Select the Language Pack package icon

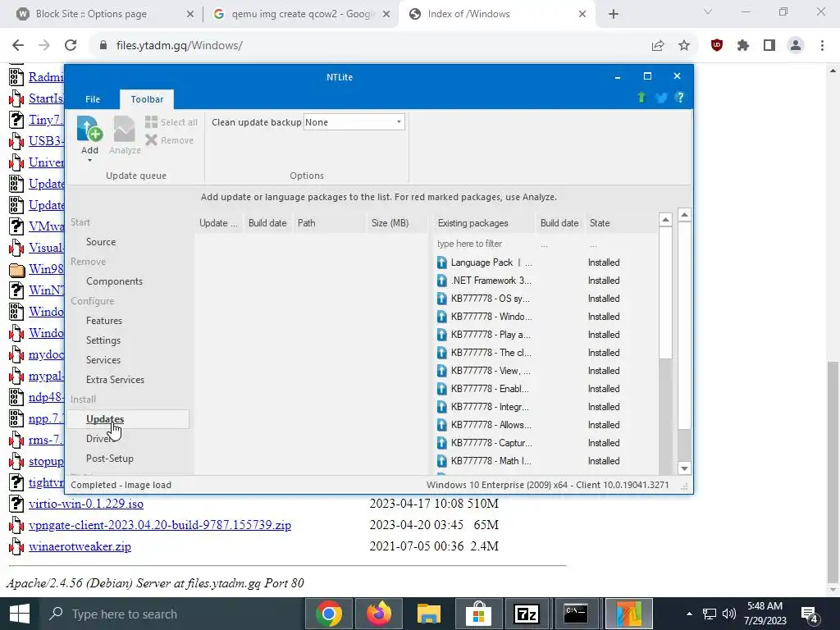click(441, 262)
